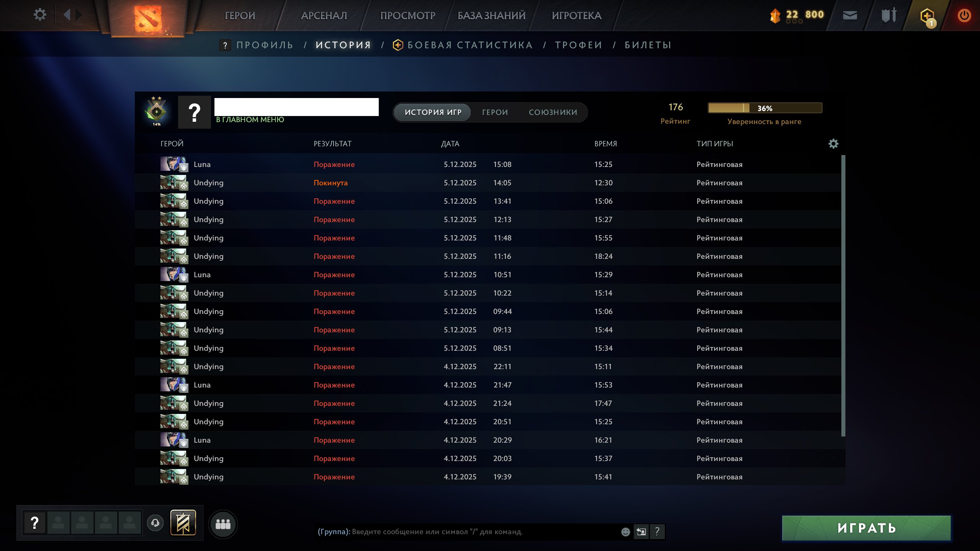Open the match history filter gear icon

click(x=834, y=144)
